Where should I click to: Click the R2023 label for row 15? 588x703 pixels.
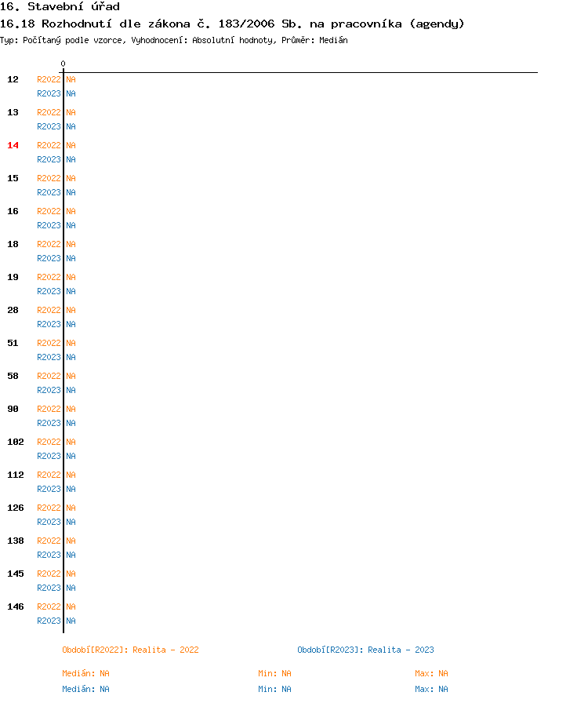pos(49,192)
